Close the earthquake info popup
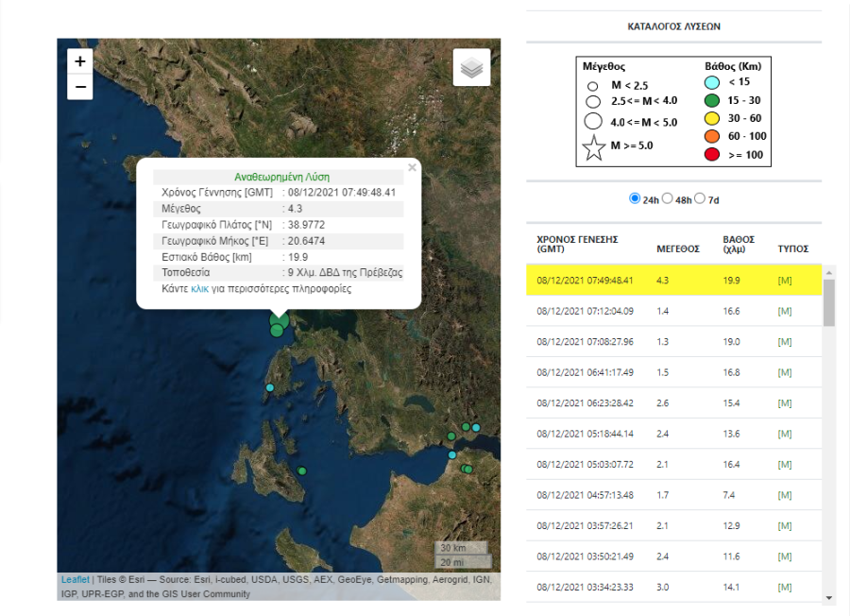 (412, 167)
